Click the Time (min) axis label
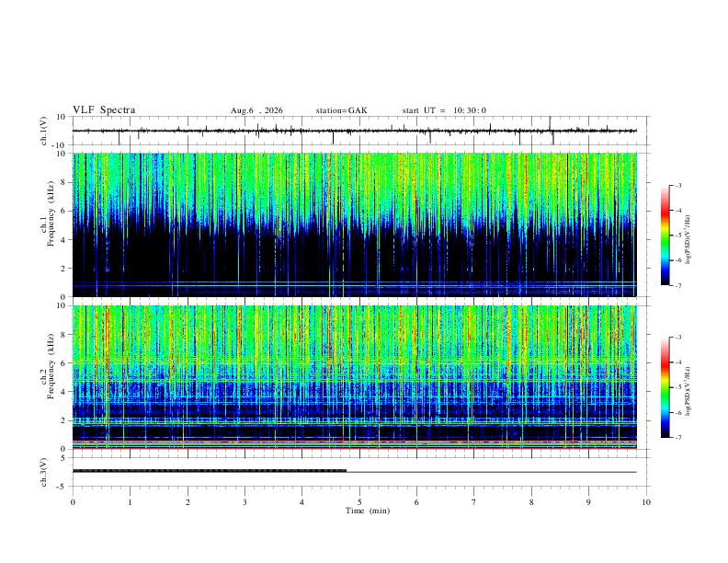The height and width of the screenshot is (563, 728). (x=368, y=511)
